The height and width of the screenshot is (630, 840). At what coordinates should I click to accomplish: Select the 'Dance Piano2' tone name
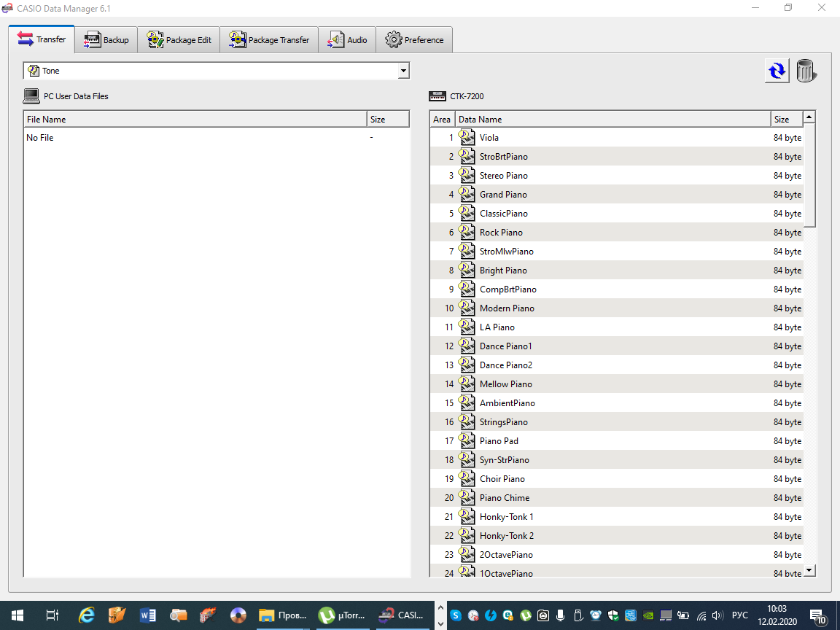pos(506,365)
